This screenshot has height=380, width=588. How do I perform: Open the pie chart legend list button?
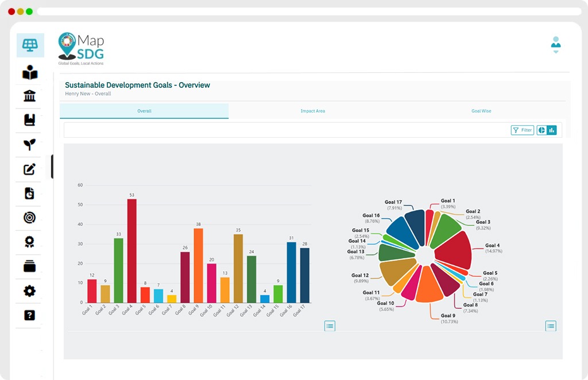click(x=551, y=326)
